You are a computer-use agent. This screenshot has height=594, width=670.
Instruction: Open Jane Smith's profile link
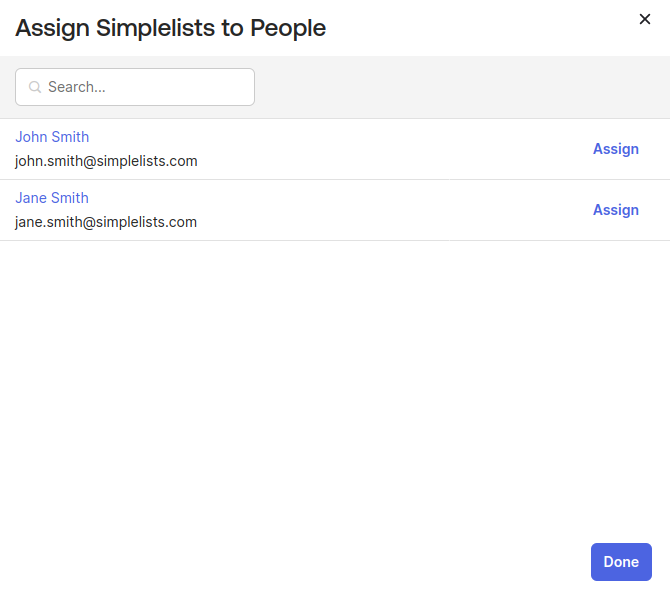pyautogui.click(x=52, y=198)
